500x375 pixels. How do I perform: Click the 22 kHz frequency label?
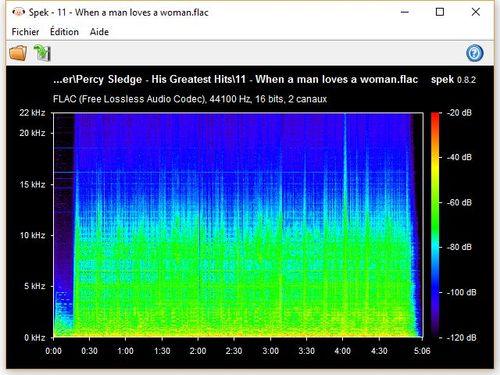tap(32, 113)
